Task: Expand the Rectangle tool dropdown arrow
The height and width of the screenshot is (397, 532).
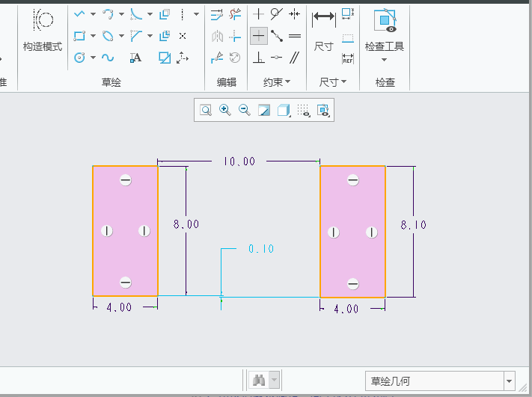Action: coord(93,36)
